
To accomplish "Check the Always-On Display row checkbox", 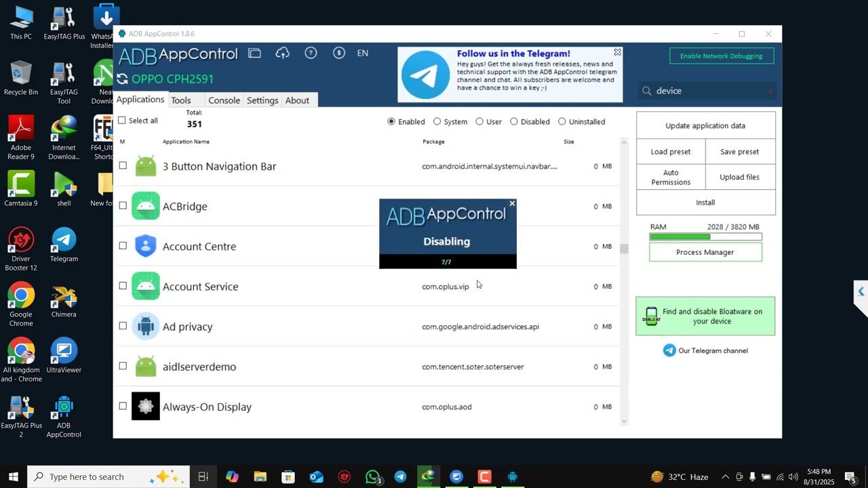I will 123,405.
